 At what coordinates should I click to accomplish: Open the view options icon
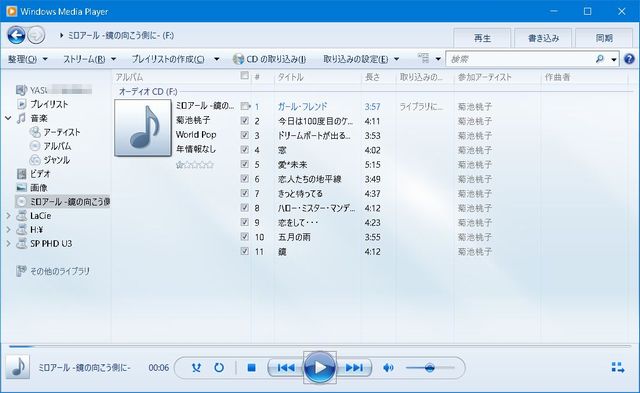(x=423, y=58)
